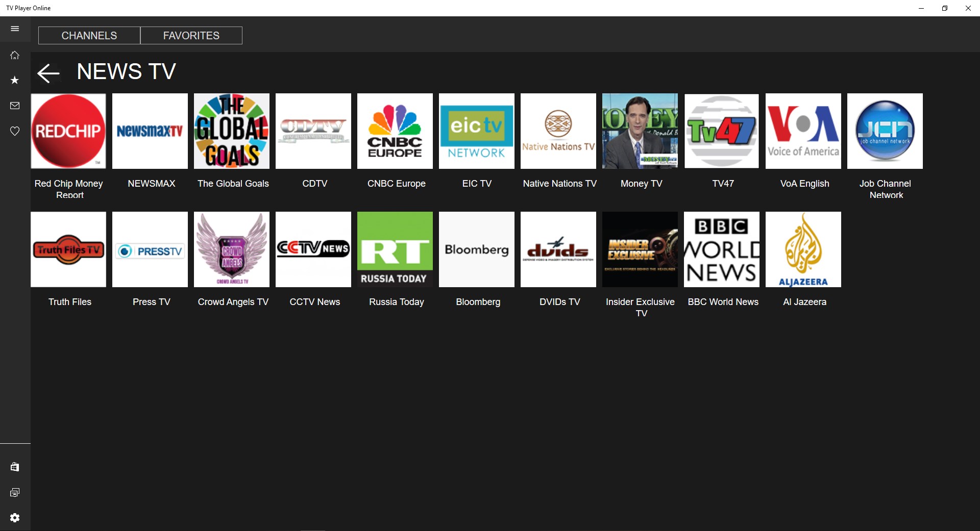The image size is (980, 531).
Task: Click the "CDTV" channel label
Action: (315, 184)
